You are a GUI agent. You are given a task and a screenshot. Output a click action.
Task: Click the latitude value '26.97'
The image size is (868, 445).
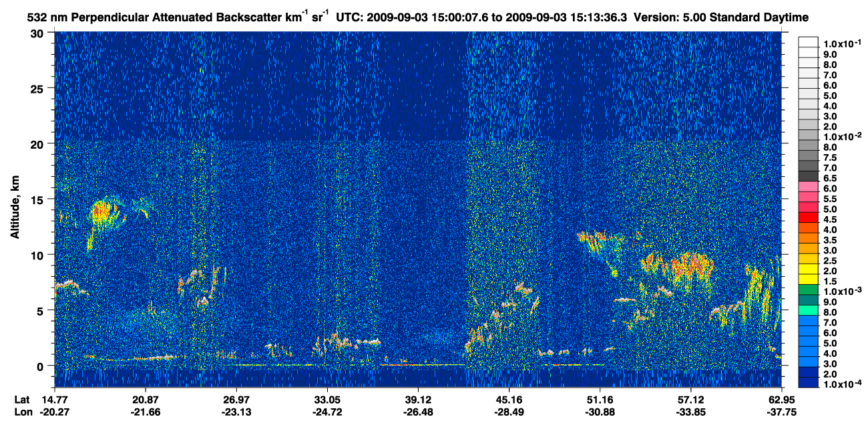click(x=236, y=399)
